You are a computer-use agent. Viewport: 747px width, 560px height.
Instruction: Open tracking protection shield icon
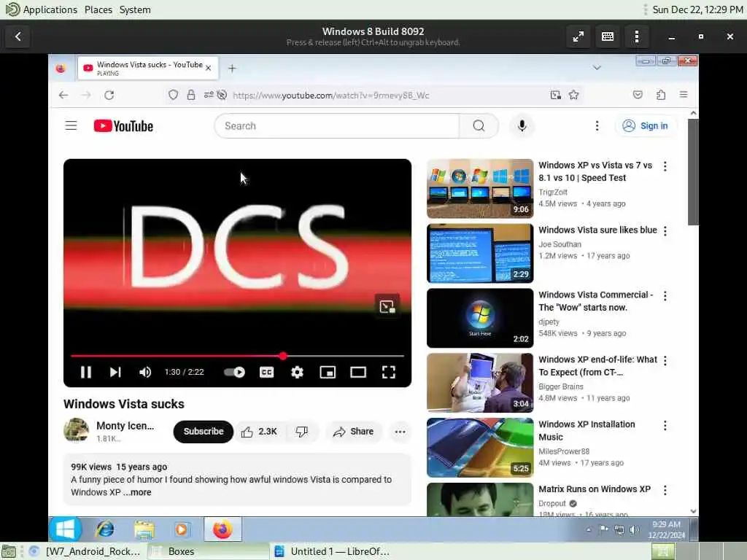pos(174,95)
